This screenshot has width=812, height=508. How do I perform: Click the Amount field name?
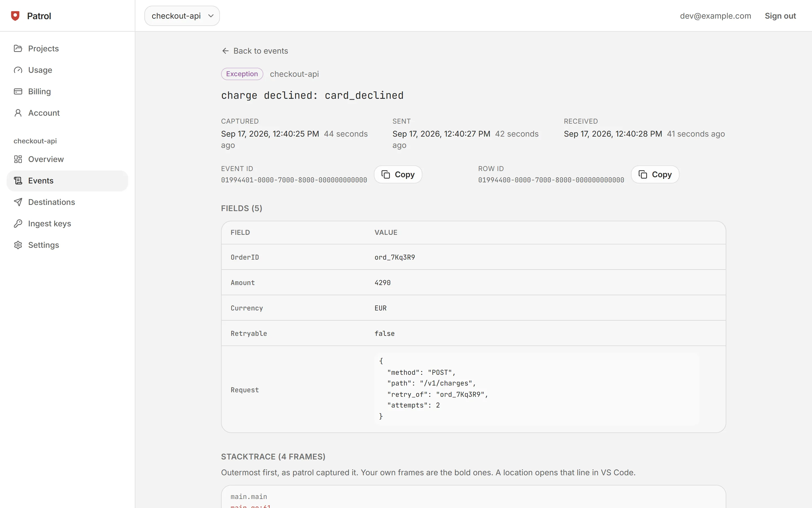[x=243, y=283]
